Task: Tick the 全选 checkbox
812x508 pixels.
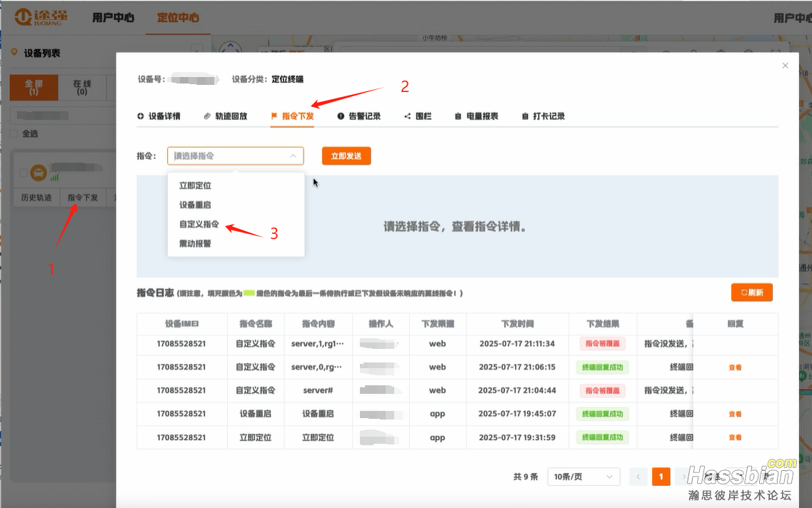Action: click(x=14, y=134)
